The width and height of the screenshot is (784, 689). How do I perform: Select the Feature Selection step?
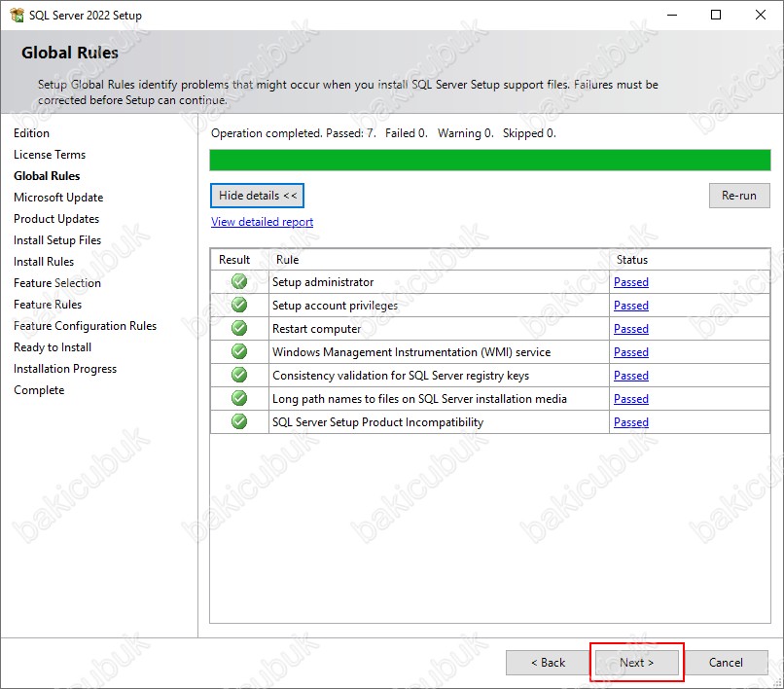pos(57,283)
